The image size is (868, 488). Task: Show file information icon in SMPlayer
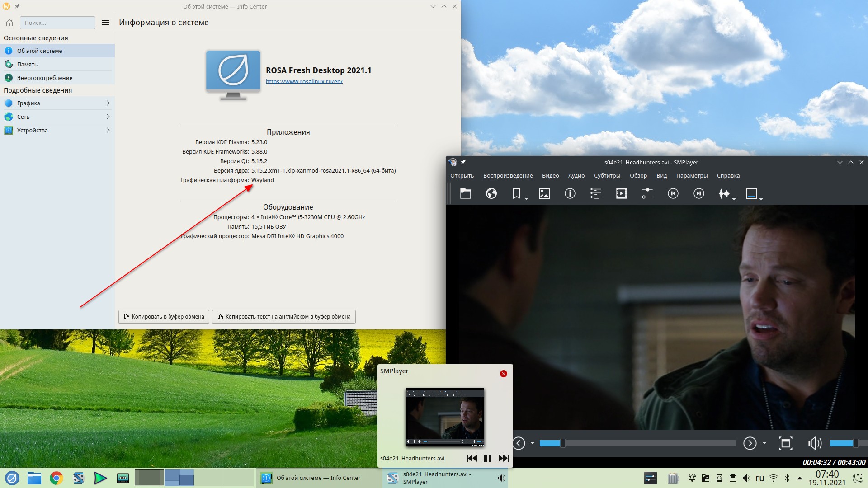pos(570,194)
